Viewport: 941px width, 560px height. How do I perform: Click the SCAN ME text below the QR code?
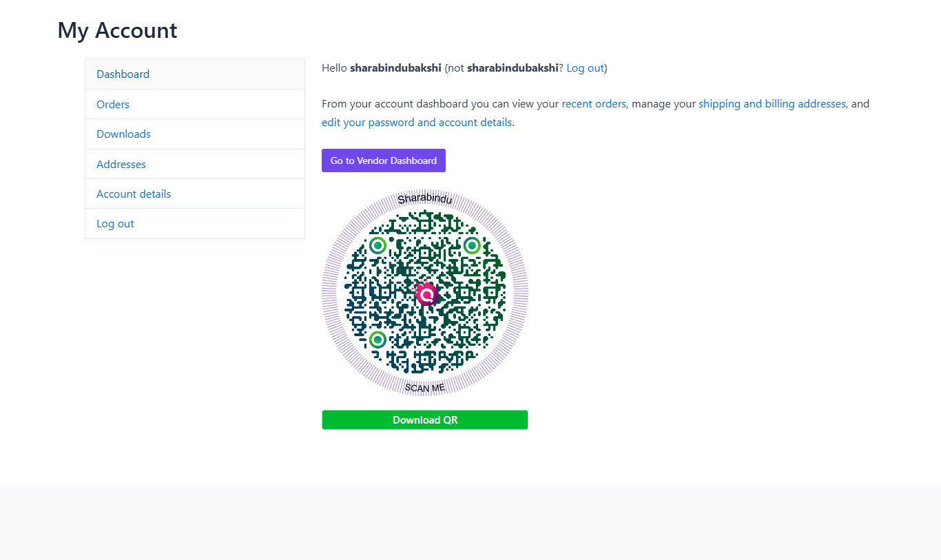point(424,387)
